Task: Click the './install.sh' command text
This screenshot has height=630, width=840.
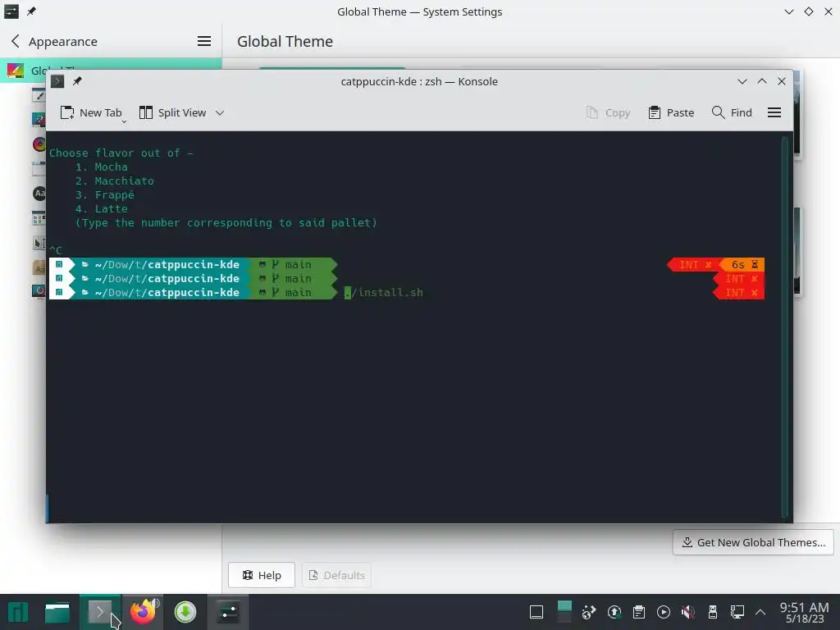Action: click(384, 293)
